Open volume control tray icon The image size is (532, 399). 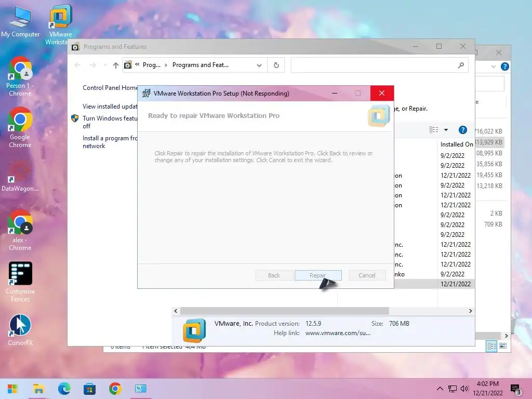pos(464,389)
